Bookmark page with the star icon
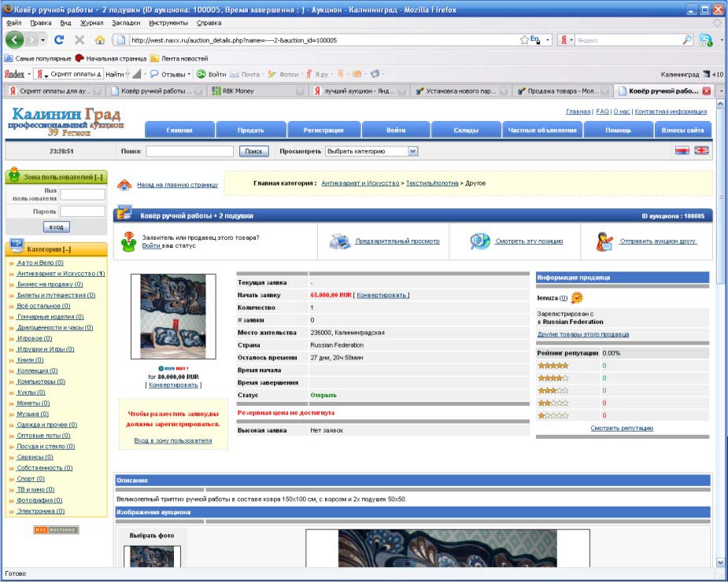This screenshot has width=728, height=582. pos(524,40)
